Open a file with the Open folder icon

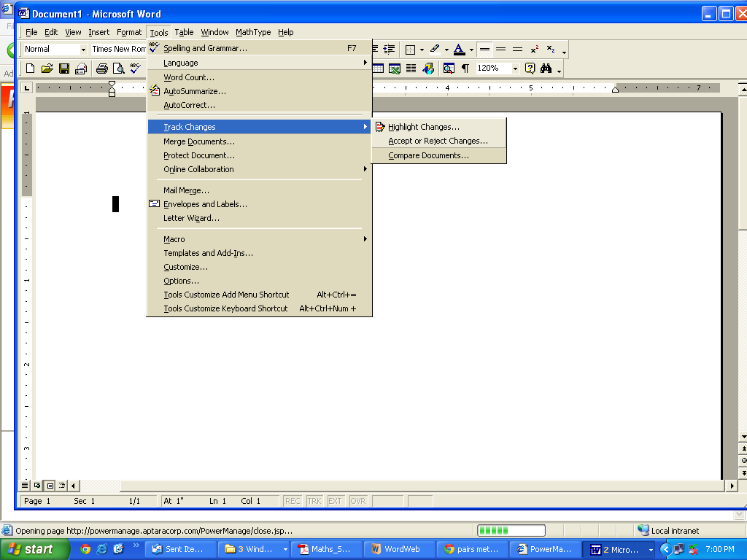47,69
